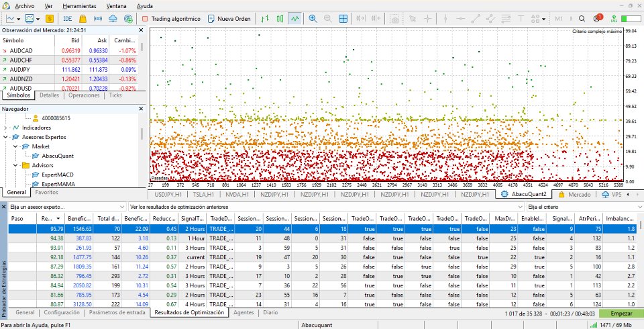Click the green connection level bar

tap(630, 19)
